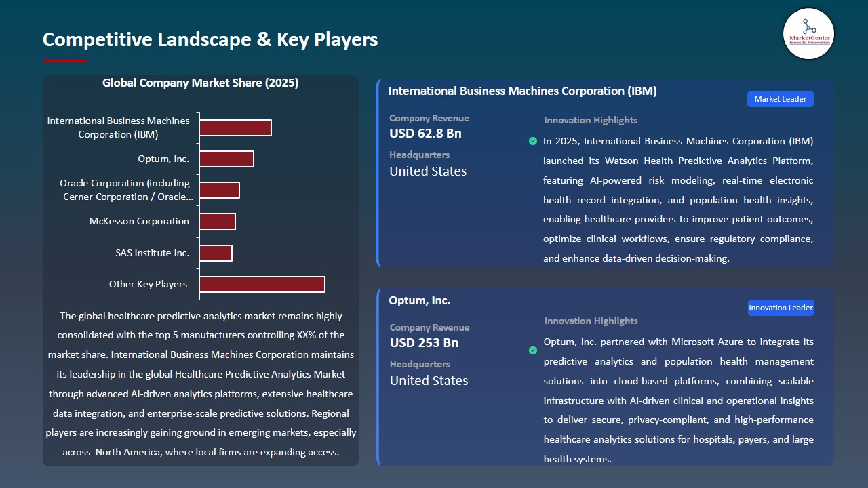Select the Competitive Landscape & Key Players heading

point(210,39)
